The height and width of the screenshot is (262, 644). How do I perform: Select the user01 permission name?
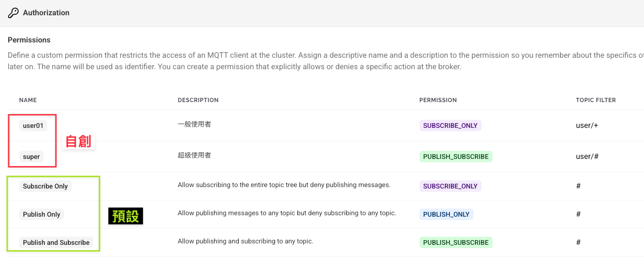[33, 126]
